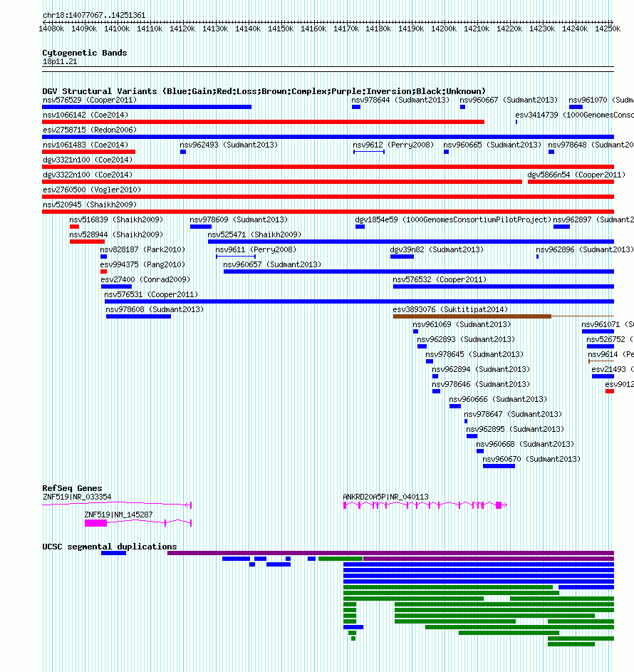Select nsv960667 (Sudmant2013) variant label
Image resolution: width=634 pixels, height=672 pixels.
pyautogui.click(x=509, y=100)
